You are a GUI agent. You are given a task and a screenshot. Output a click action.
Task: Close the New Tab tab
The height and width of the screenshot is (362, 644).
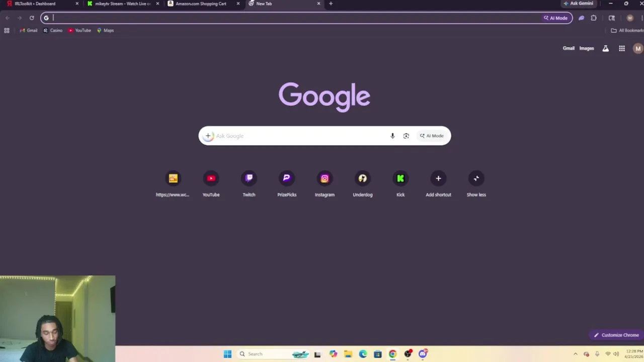click(x=318, y=4)
